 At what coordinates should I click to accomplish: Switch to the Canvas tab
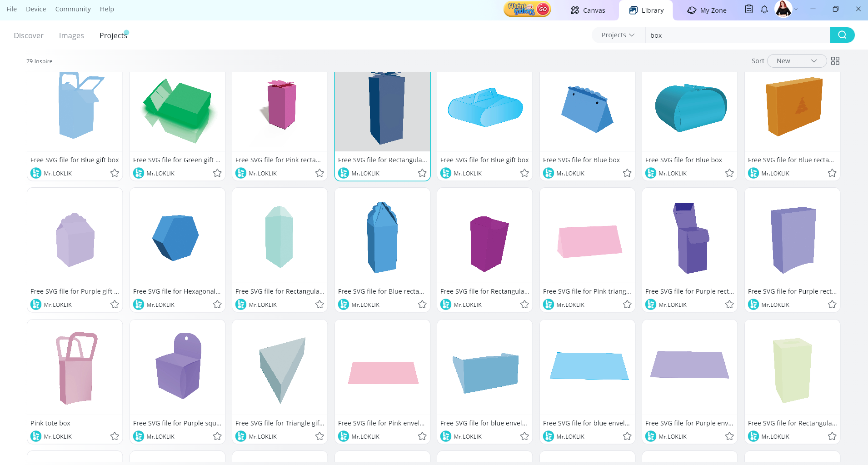[x=588, y=10]
